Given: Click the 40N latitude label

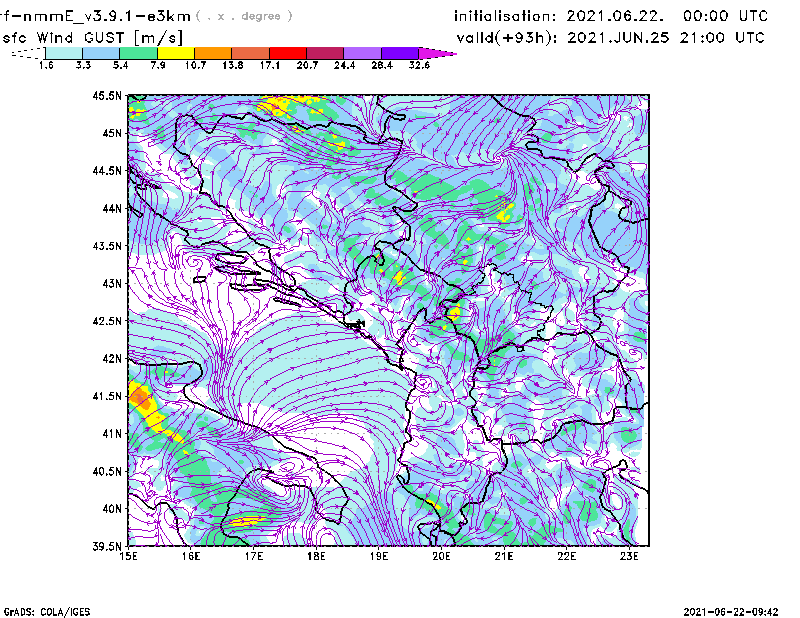Looking at the screenshot, I should coord(112,509).
